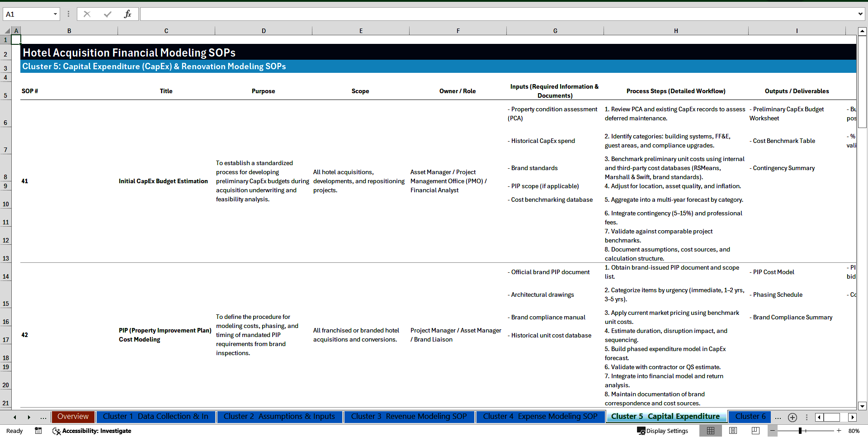Select the Cluster 3 Revenue Modeling SOP tab
The height and width of the screenshot is (437, 868).
[409, 417]
